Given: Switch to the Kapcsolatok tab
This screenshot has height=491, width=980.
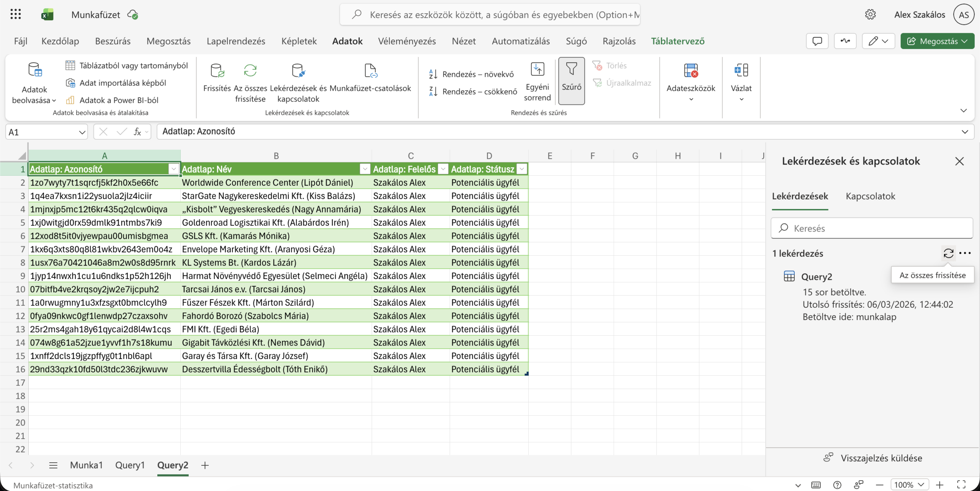Looking at the screenshot, I should [x=870, y=196].
